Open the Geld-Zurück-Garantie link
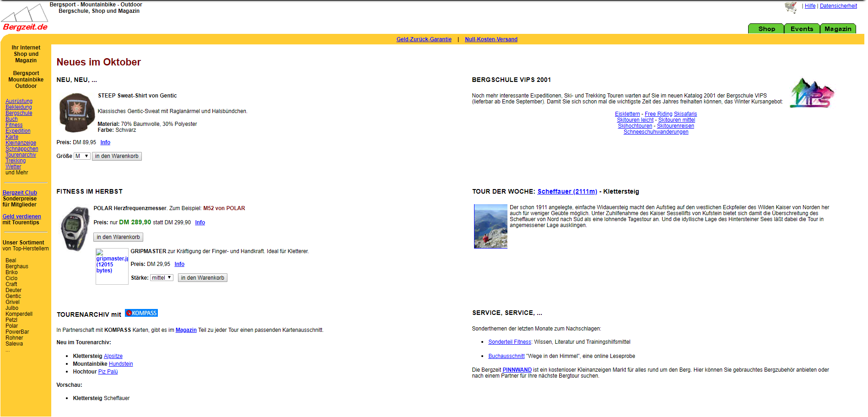Screen dimensions: 868x417 point(424,39)
